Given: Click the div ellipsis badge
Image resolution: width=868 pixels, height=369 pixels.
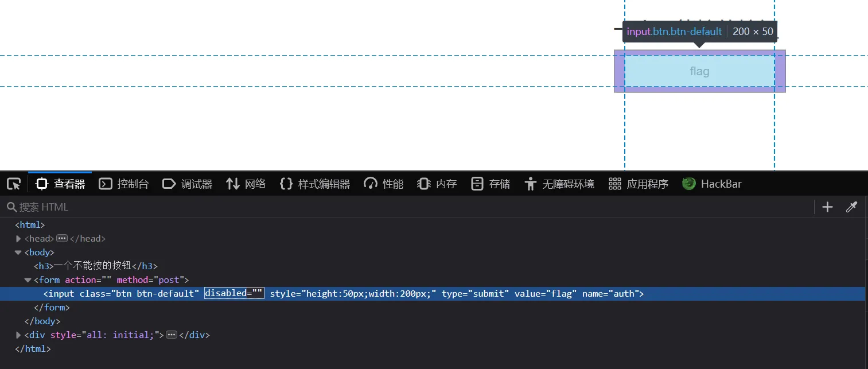Looking at the screenshot, I should tap(172, 335).
